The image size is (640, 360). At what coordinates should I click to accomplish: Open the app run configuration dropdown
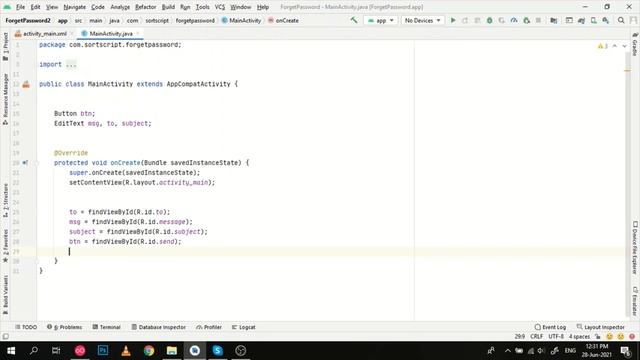coord(380,20)
